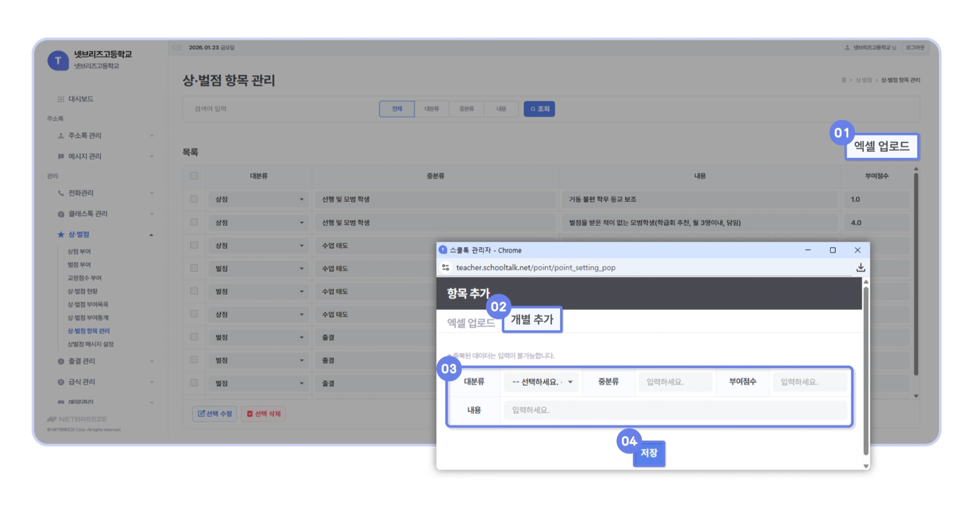Image resolution: width=980 pixels, height=506 pixels.
Task: Open 대분류 dropdown in 거동 불편 학우 row
Action: coord(259,199)
